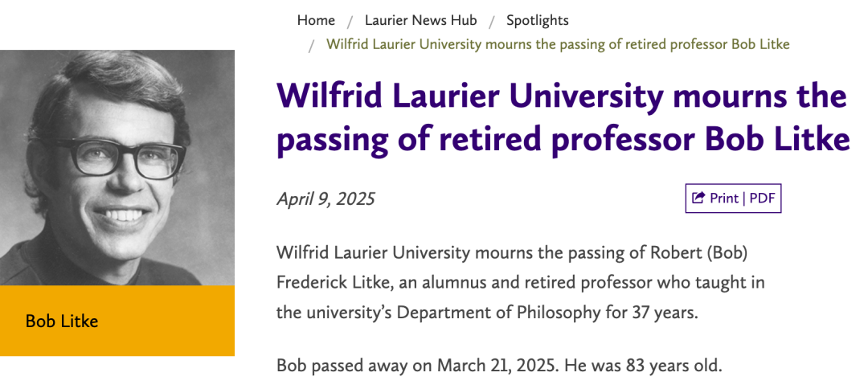
Task: Click the PDF label in the print button
Action: tap(762, 198)
